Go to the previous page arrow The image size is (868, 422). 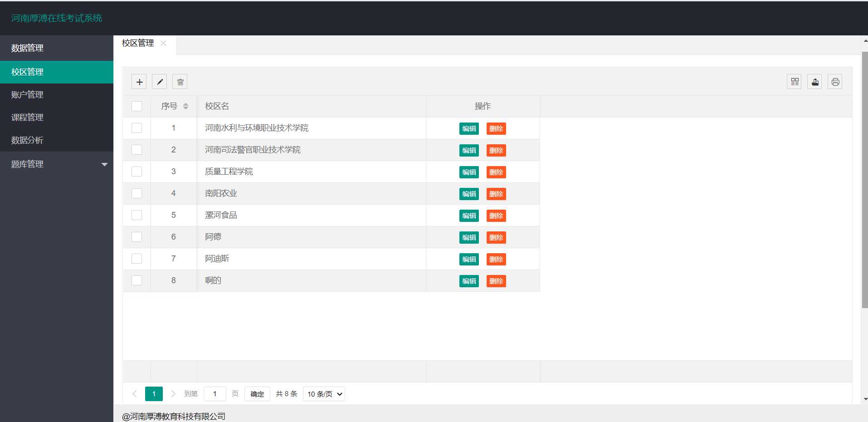point(135,394)
